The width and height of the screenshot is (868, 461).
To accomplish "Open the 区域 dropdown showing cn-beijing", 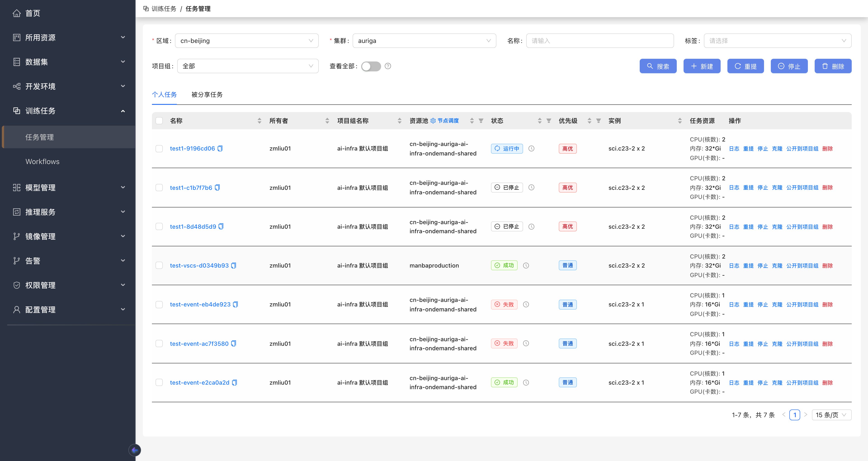I will coord(247,41).
